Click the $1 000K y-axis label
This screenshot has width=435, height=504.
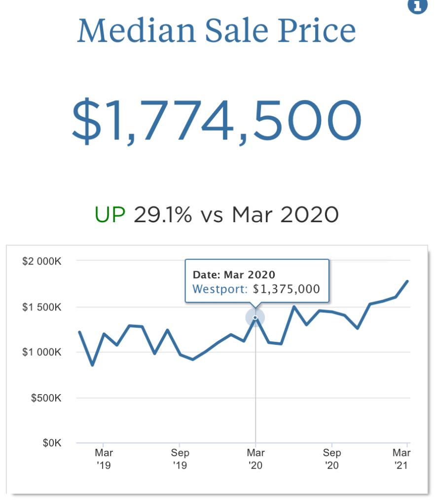(42, 352)
